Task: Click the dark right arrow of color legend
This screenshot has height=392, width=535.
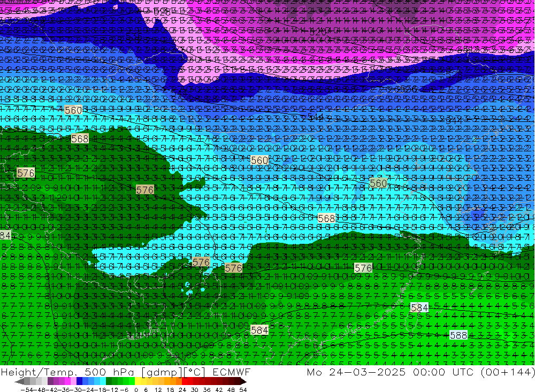Action: pos(243,381)
